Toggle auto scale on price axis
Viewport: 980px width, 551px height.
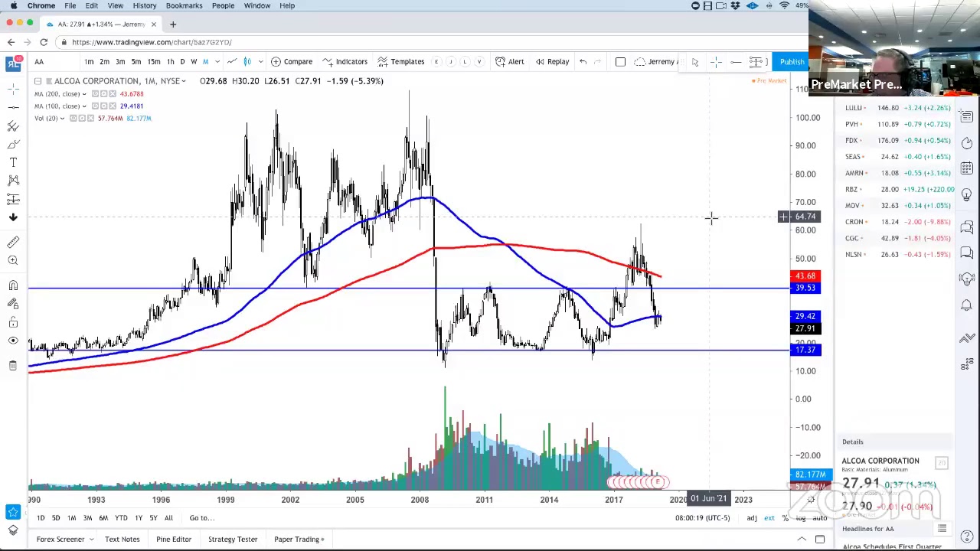819,518
